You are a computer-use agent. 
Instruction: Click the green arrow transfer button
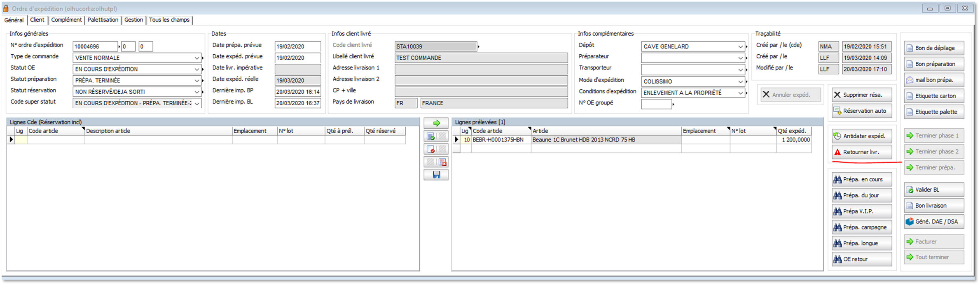pos(436,123)
